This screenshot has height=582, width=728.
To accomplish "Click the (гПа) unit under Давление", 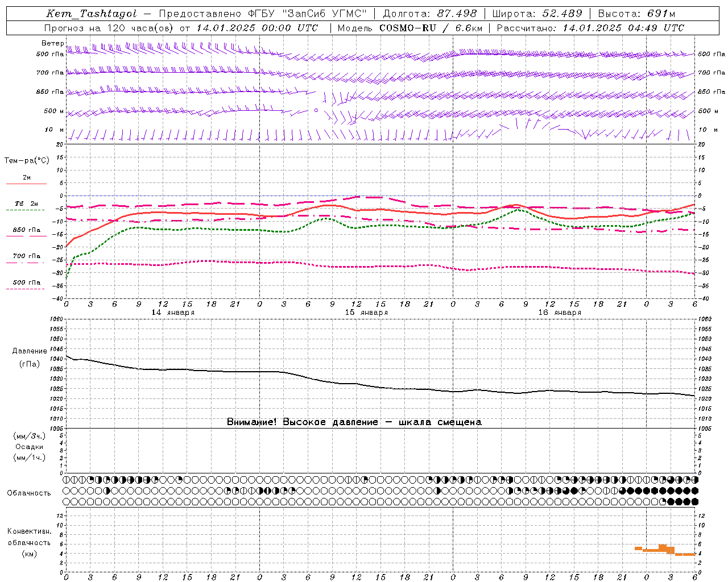I will [30, 364].
